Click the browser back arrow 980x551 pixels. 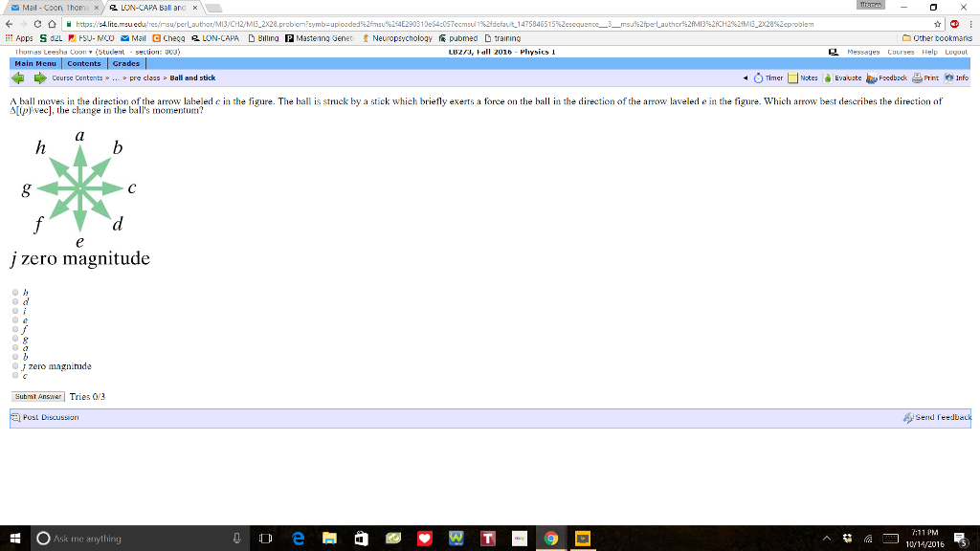click(x=9, y=24)
